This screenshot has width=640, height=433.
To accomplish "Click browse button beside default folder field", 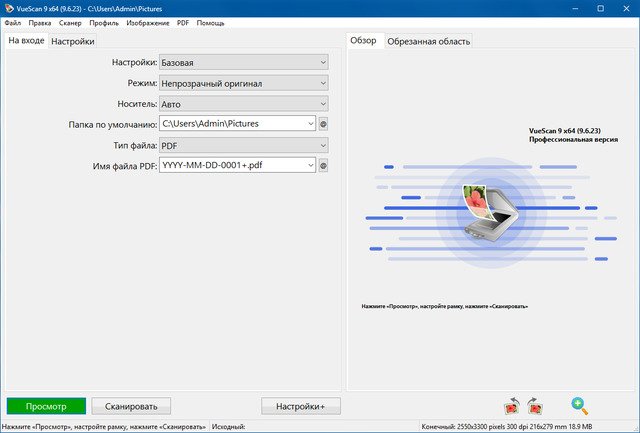I will 323,124.
